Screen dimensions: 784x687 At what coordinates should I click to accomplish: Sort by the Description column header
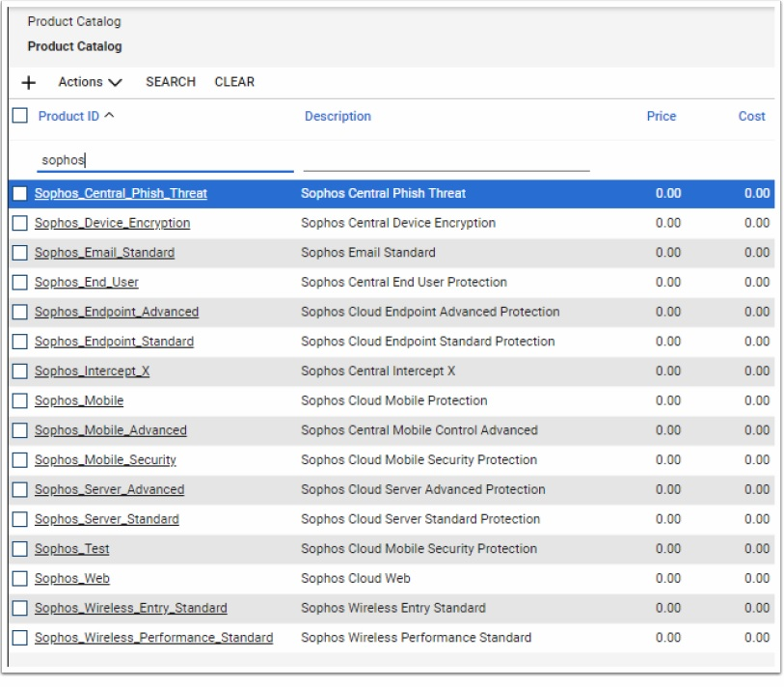(x=338, y=116)
